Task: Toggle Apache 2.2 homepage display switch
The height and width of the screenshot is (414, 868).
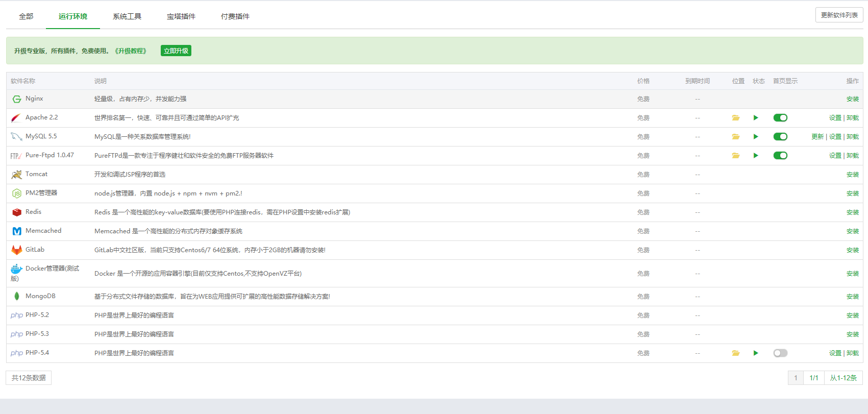Action: (x=780, y=118)
